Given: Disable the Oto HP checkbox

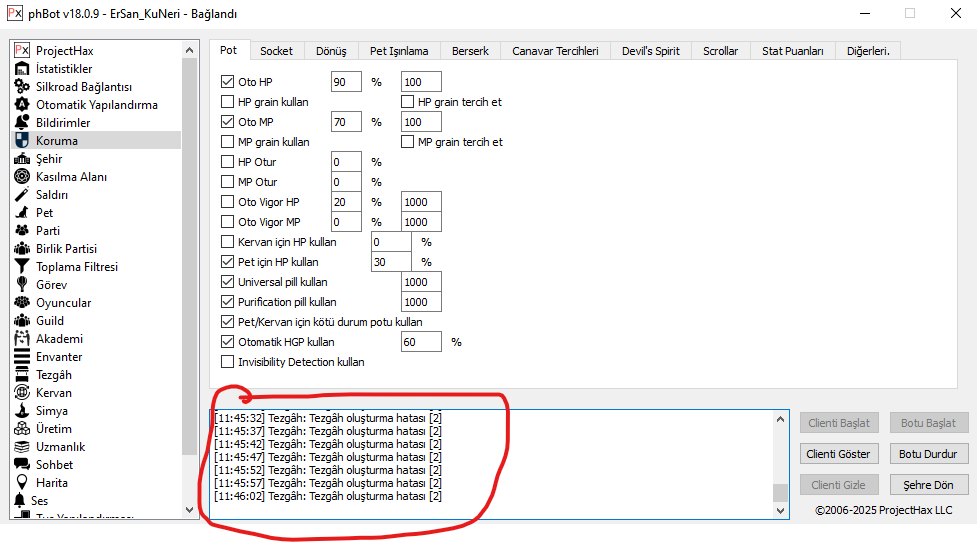Looking at the screenshot, I should (227, 82).
